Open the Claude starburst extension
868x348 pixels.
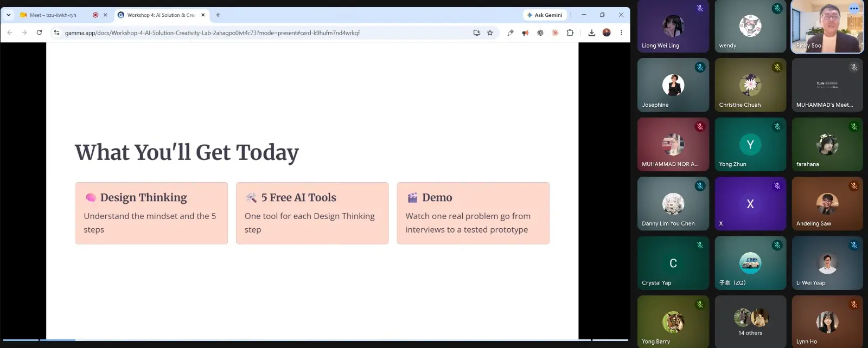555,33
